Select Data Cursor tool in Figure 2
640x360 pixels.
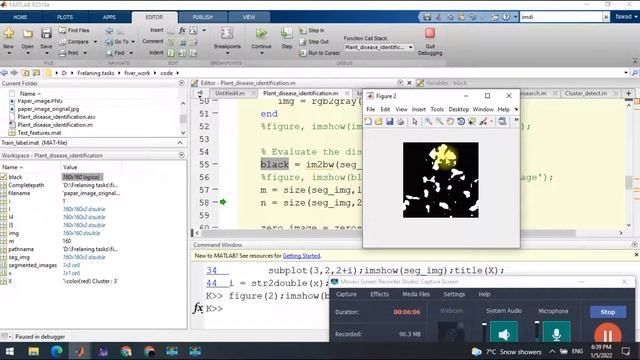tap(472, 122)
